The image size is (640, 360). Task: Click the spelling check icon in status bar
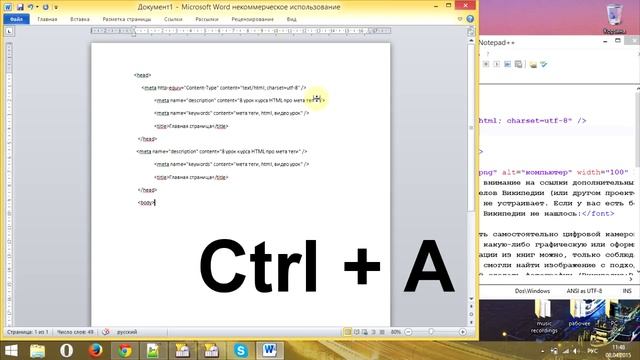[x=106, y=332]
